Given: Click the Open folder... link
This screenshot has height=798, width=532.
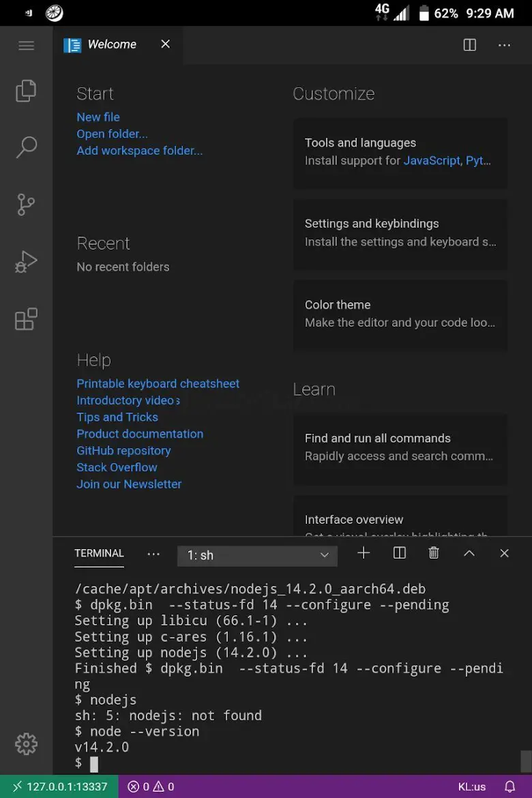Looking at the screenshot, I should [112, 134].
